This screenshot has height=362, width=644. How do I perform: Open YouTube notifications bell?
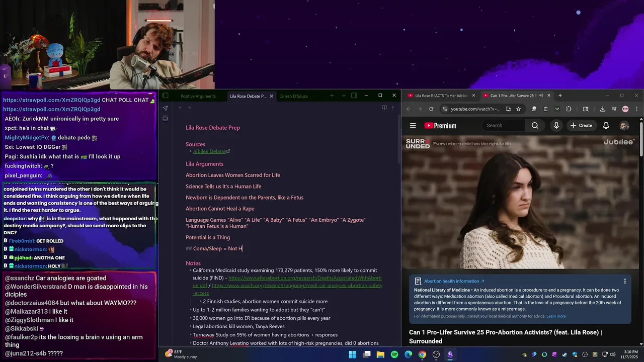(606, 125)
